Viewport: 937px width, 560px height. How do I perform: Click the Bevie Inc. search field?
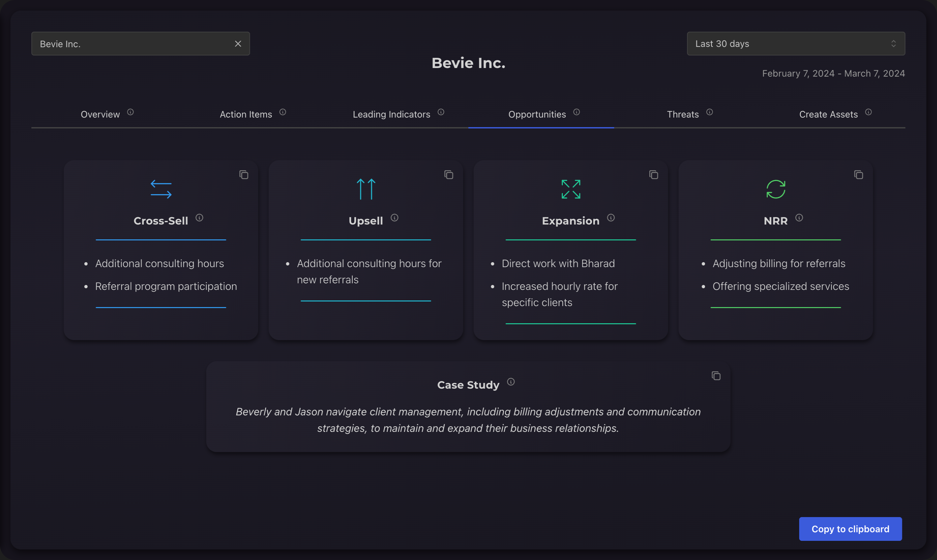point(141,43)
